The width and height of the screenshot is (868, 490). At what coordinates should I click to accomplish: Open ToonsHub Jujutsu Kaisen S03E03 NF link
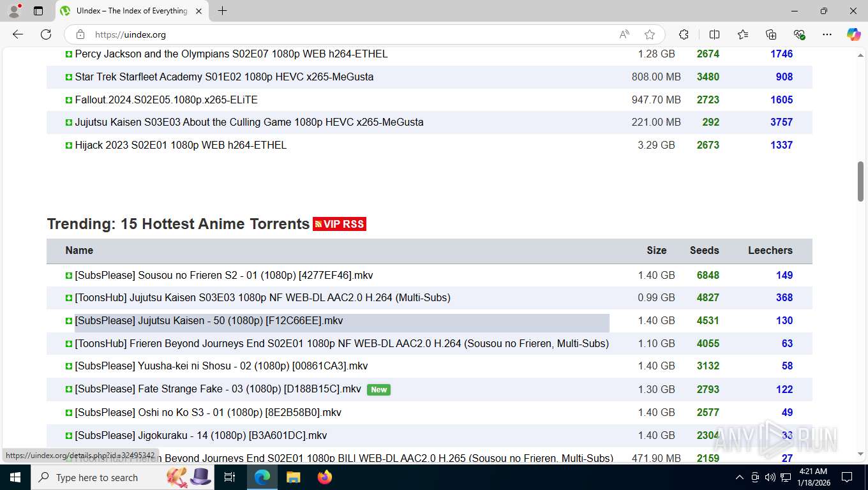point(262,297)
